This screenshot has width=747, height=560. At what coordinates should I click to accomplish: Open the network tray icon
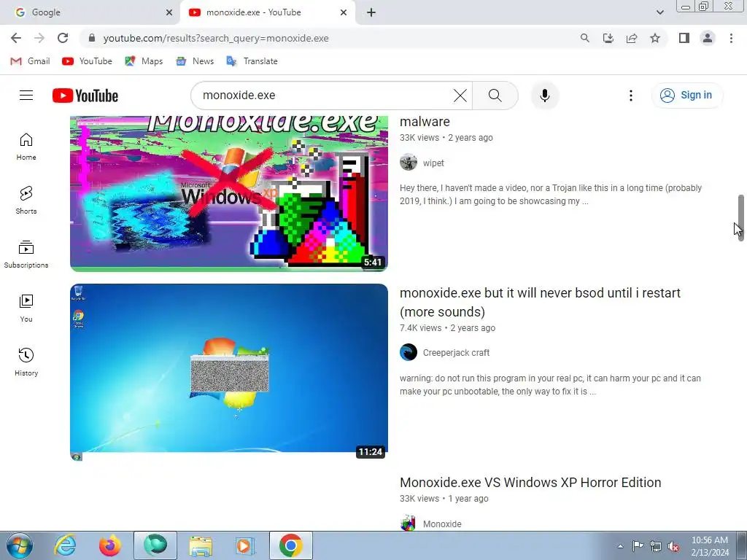[x=656, y=546]
